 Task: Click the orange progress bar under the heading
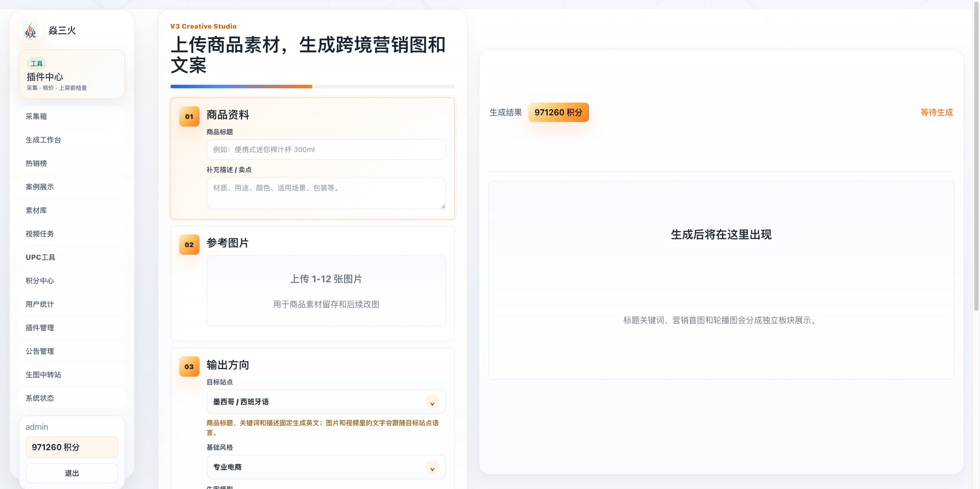pos(241,87)
